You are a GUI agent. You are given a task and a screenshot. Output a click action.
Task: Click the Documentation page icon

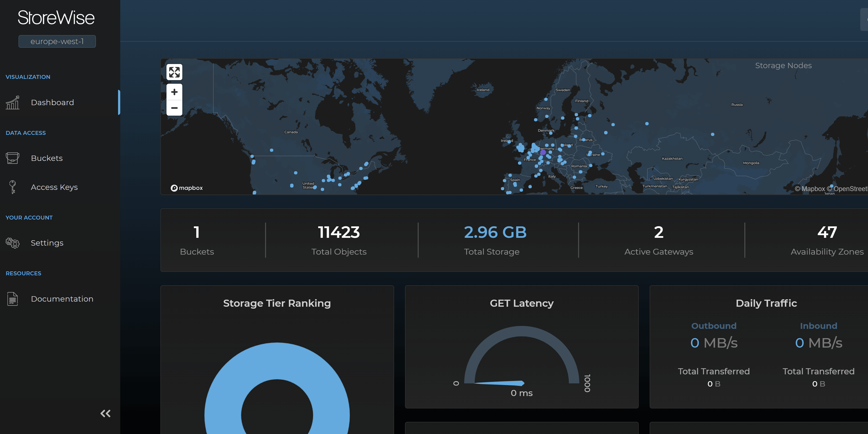(12, 299)
